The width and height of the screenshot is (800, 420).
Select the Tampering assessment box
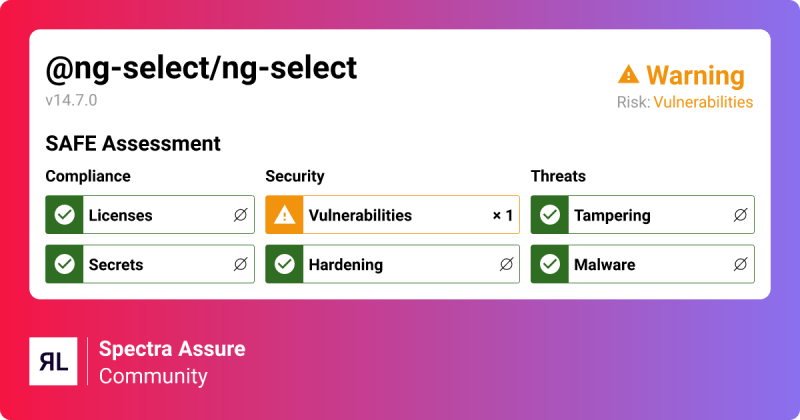642,215
